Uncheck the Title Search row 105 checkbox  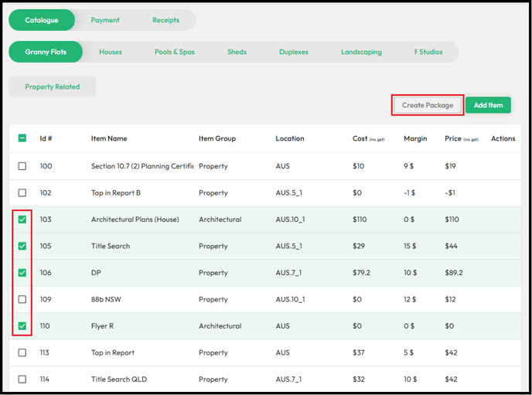pos(22,246)
